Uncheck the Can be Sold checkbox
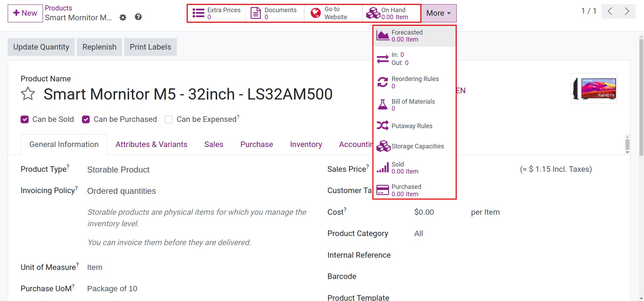The width and height of the screenshot is (644, 301). click(x=24, y=119)
